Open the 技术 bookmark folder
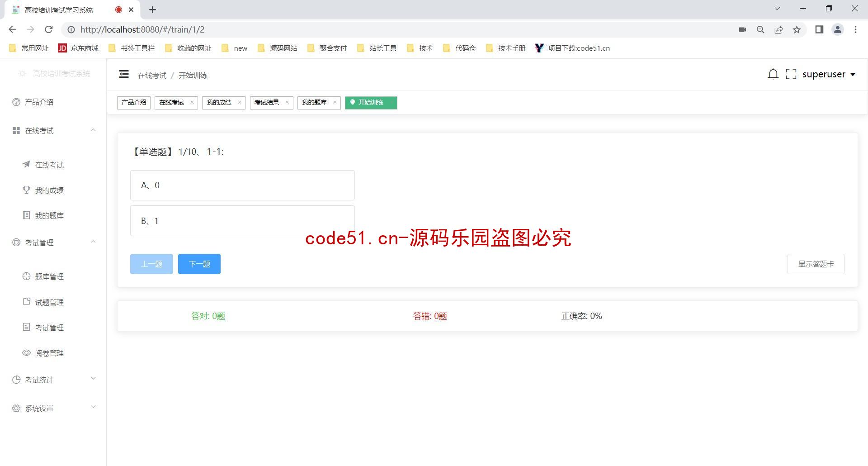 point(420,48)
